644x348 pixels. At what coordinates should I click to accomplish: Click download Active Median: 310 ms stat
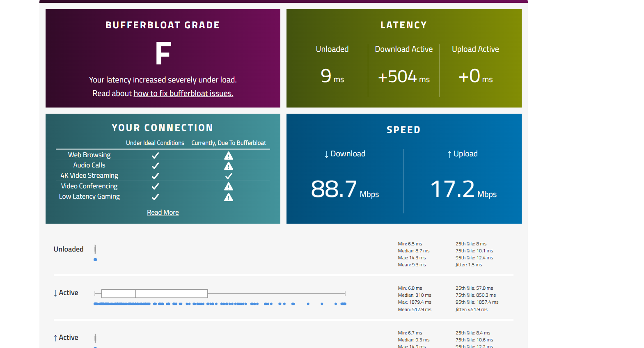tap(415, 295)
